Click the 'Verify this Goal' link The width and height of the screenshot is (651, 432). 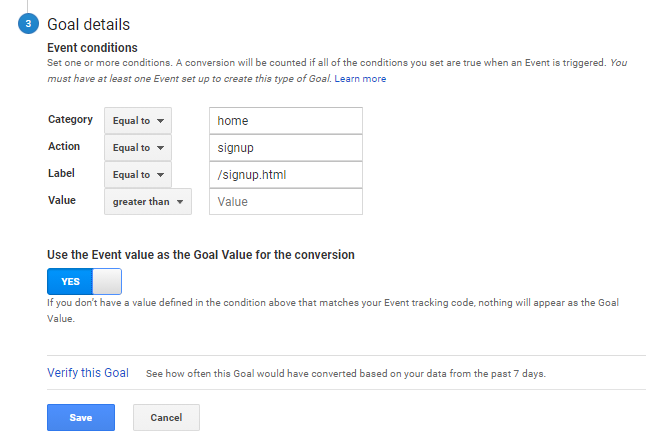(88, 373)
